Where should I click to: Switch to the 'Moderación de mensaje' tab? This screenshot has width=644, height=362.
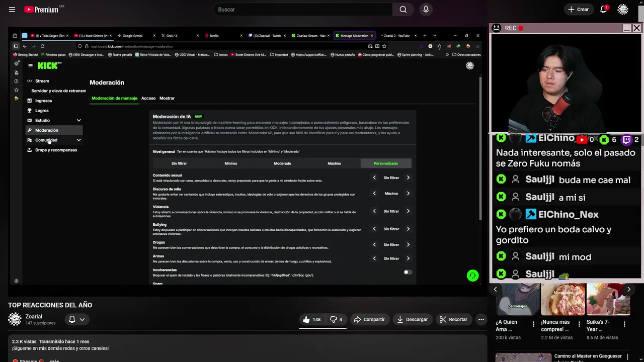(x=114, y=98)
